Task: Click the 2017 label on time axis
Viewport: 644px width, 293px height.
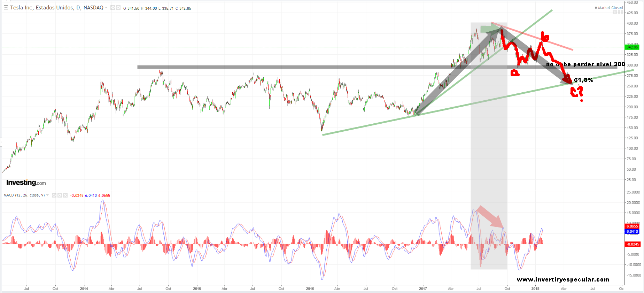Action: 423,288
